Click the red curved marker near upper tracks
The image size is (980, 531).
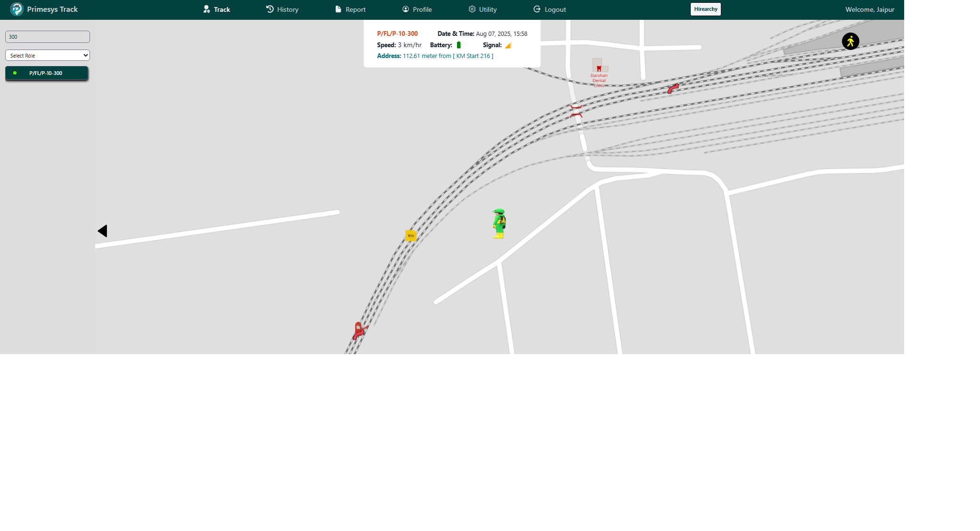(x=673, y=89)
